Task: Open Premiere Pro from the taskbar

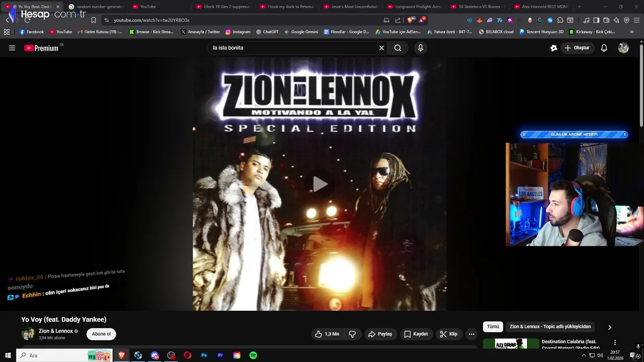Action: pos(220,355)
